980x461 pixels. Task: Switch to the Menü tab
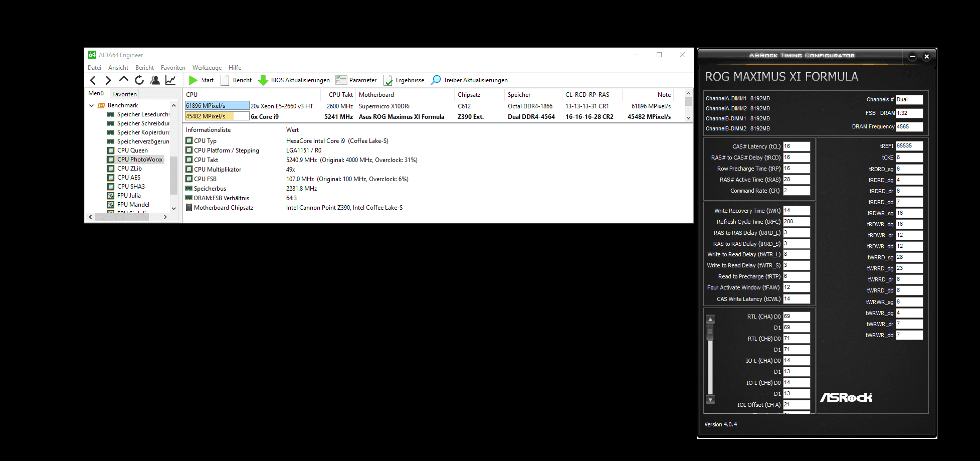96,93
